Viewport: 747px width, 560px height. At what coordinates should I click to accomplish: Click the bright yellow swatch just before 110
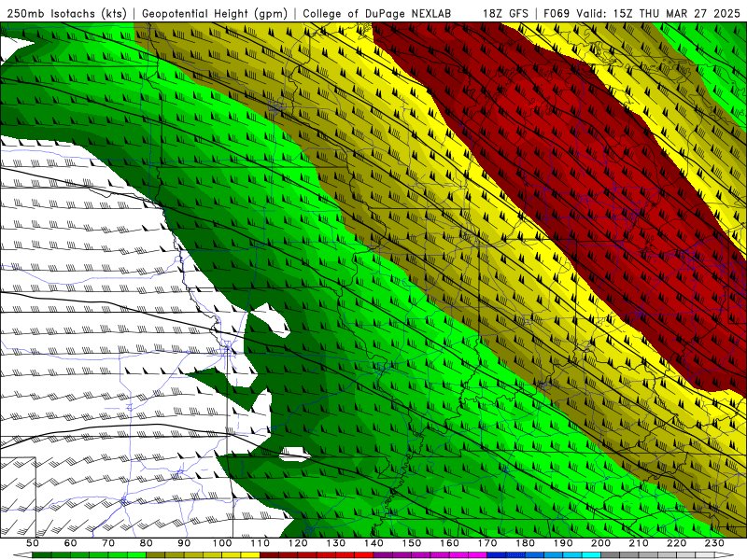click(250, 554)
